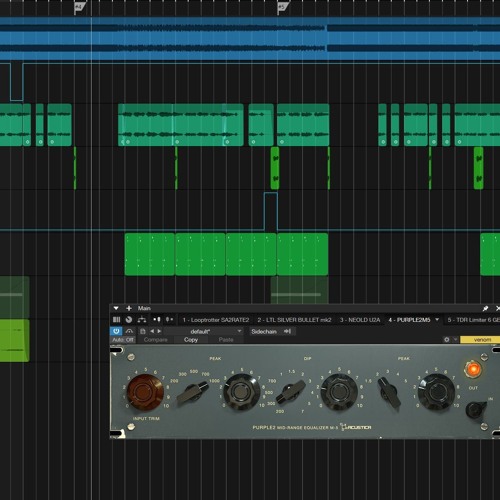Select the long blue stereo audio clip
Image resolution: width=500 pixels, height=500 pixels.
(250, 39)
